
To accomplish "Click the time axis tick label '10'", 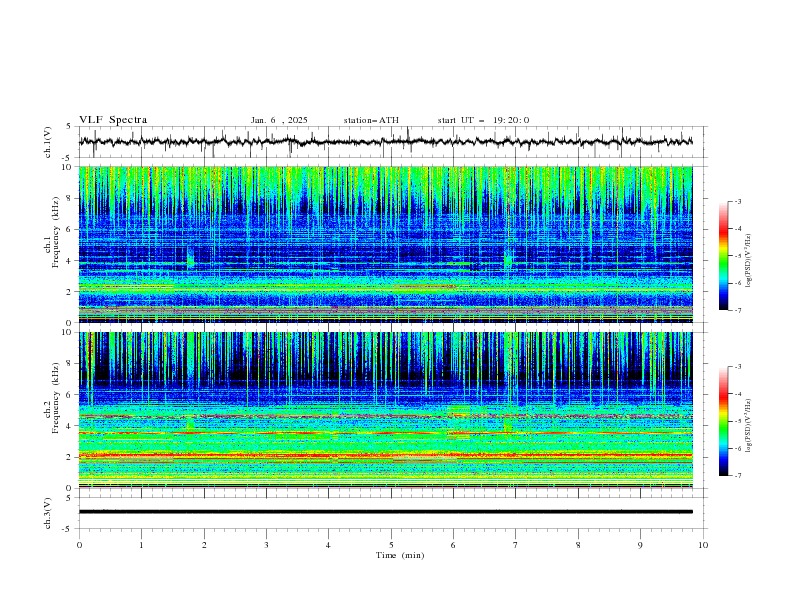I will click(x=703, y=545).
